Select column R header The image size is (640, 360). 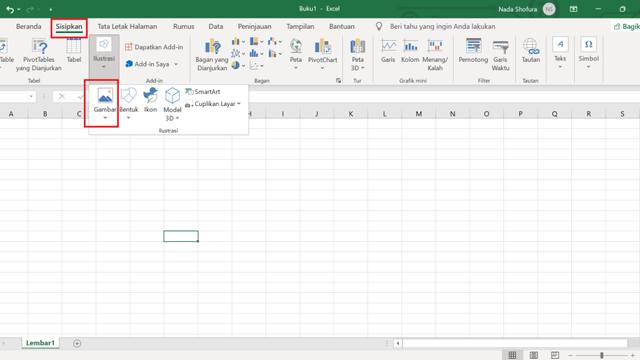588,114
